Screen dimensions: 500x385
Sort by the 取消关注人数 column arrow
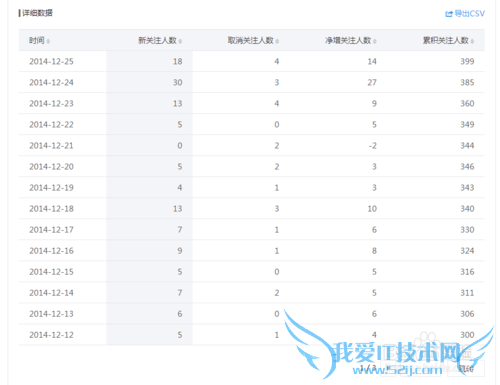[277, 41]
